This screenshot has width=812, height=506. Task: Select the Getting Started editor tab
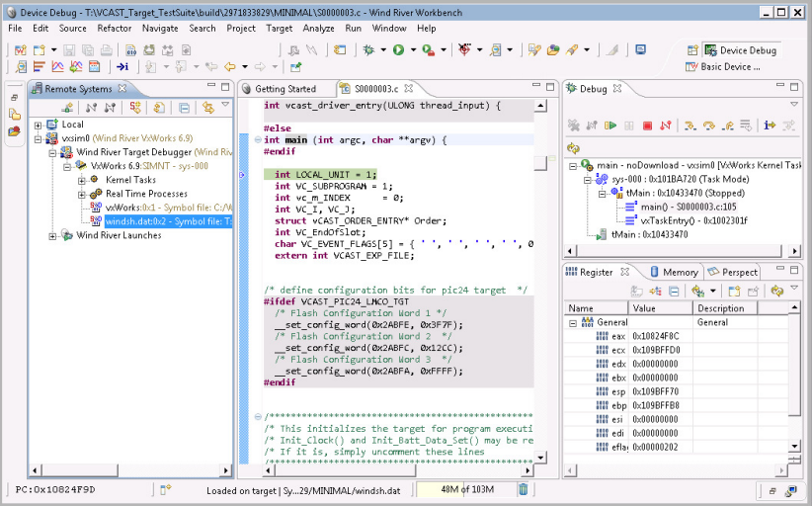coord(285,89)
